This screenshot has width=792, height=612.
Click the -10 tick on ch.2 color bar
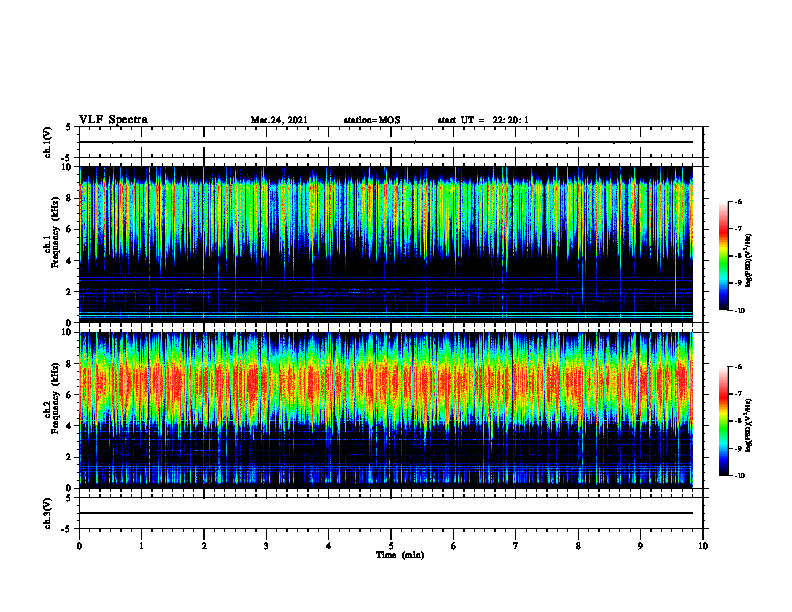tap(739, 476)
